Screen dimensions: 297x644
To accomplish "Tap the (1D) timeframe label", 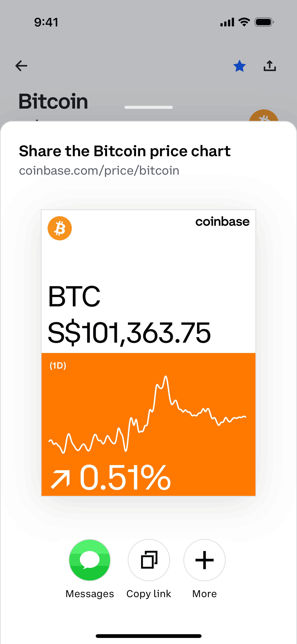I will coord(58,365).
